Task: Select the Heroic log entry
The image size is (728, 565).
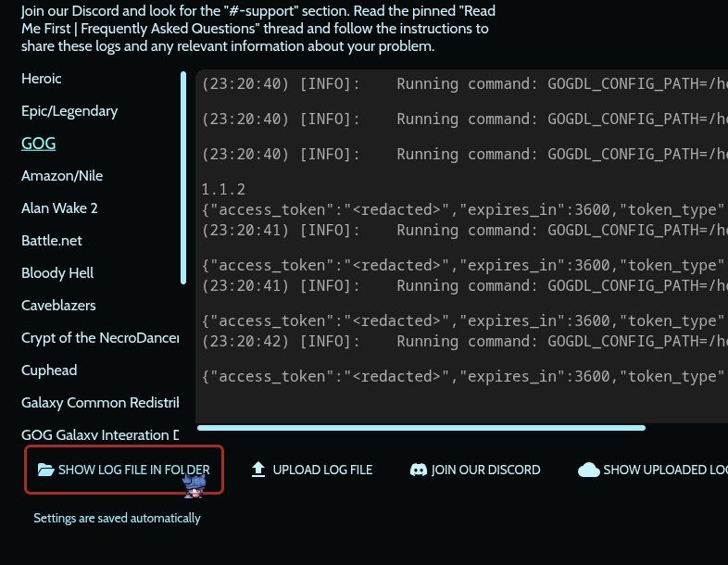Action: [x=42, y=79]
